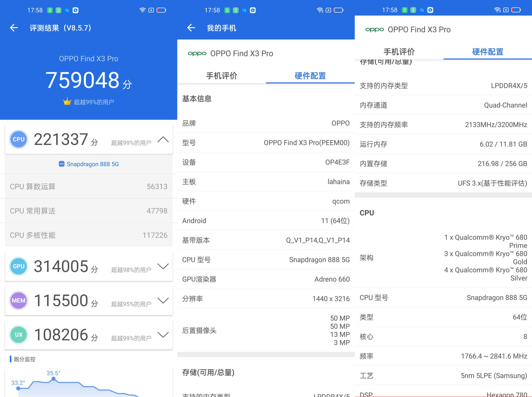Click the purple MEM circle icon

tap(18, 300)
